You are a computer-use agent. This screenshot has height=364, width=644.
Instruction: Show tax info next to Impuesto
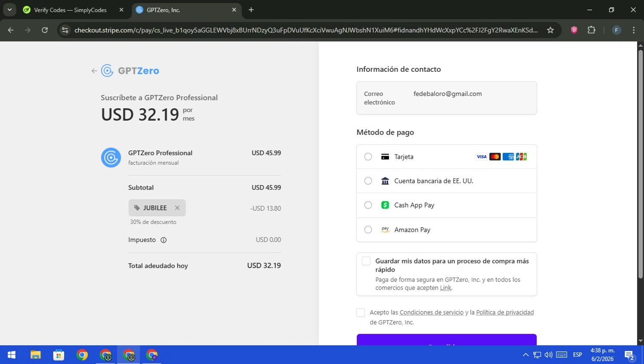164,240
